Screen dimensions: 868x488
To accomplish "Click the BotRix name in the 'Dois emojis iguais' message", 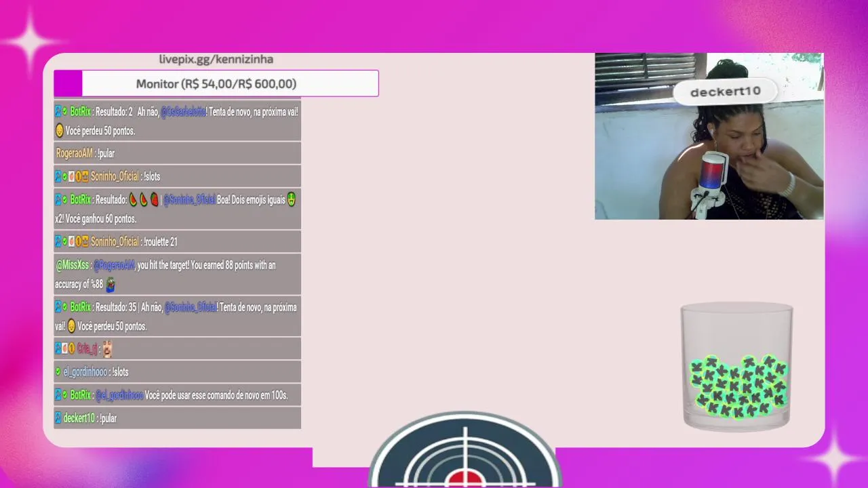I will pyautogui.click(x=81, y=200).
